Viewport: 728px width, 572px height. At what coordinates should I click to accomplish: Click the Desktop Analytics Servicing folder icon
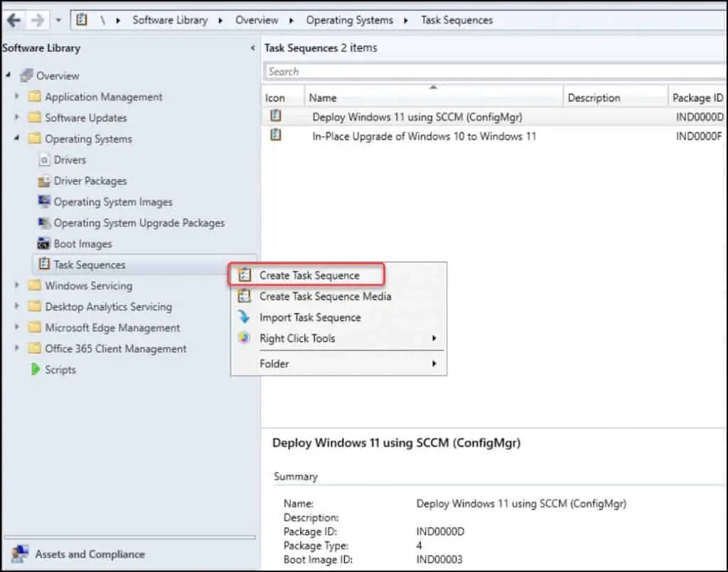[34, 306]
